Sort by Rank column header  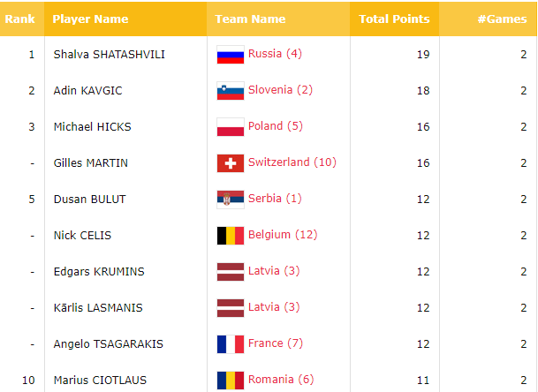(22, 19)
